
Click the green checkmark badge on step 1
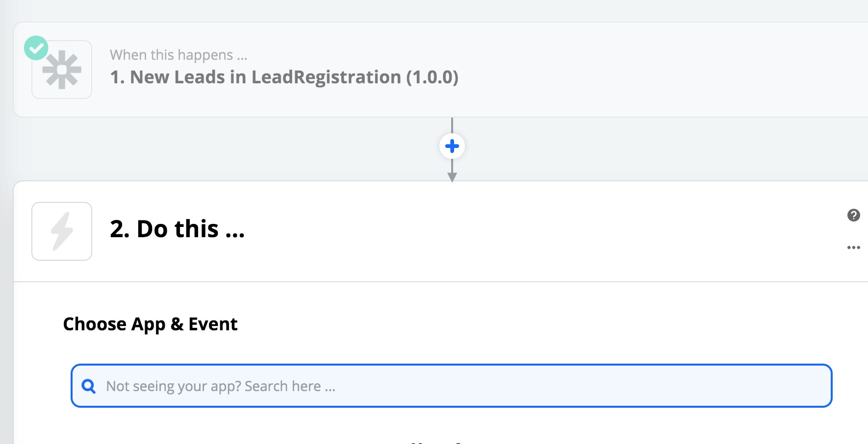(x=36, y=48)
